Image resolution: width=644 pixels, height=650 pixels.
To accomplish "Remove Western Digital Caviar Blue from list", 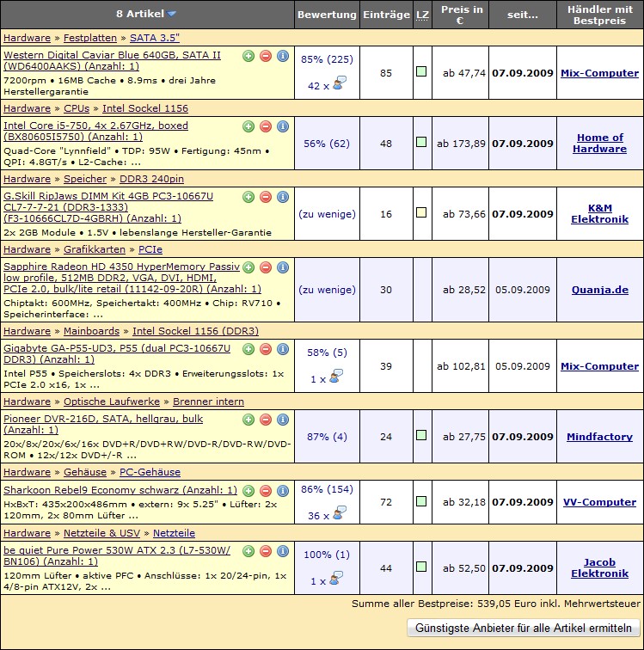I will click(x=266, y=56).
